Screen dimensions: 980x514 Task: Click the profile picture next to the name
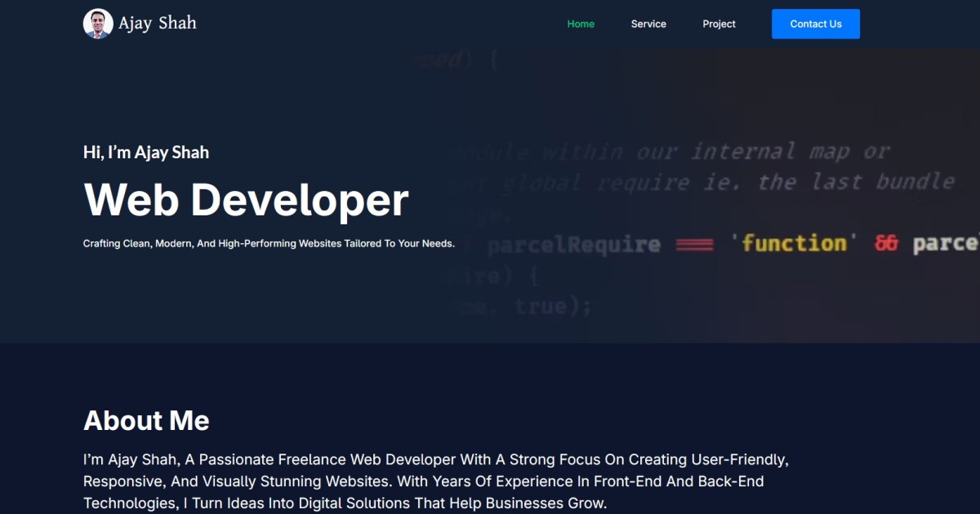[98, 23]
